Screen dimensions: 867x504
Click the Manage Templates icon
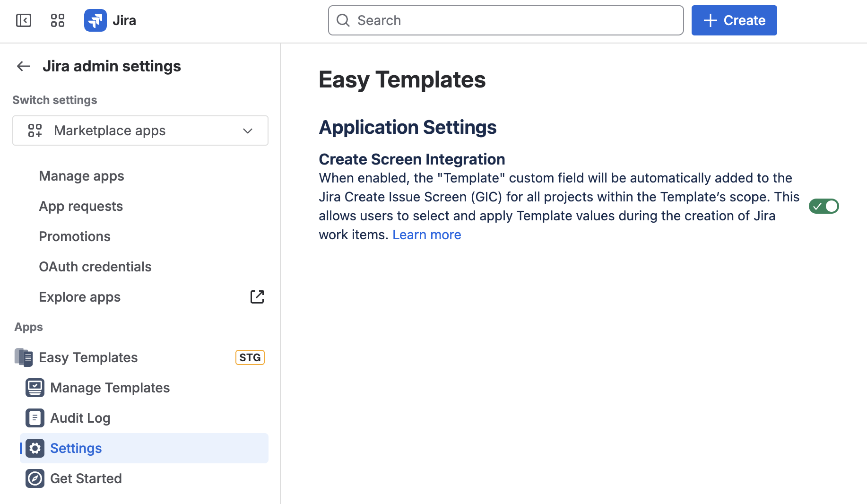tap(35, 388)
